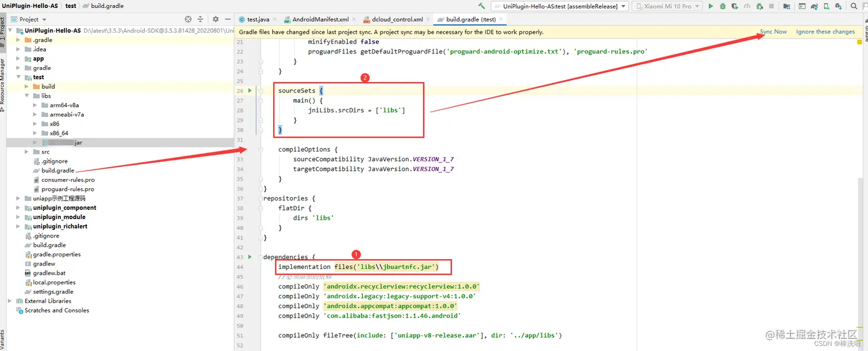The height and width of the screenshot is (351, 868).
Task: Click Ignore these changes link
Action: click(x=826, y=32)
